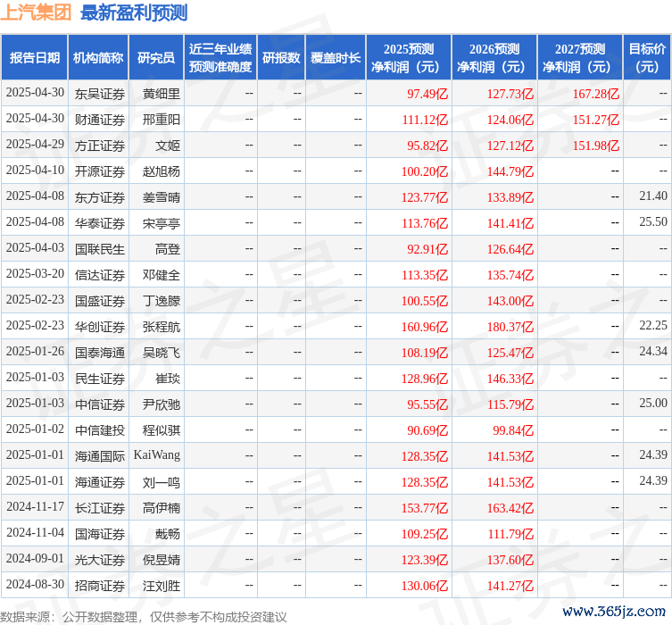Click the 国联民生 institution cell
The width and height of the screenshot is (672, 625).
click(99, 249)
